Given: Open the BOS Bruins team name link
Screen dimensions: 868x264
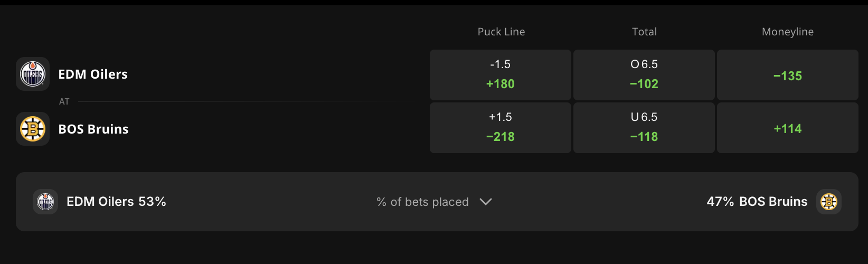Looking at the screenshot, I should pos(93,129).
